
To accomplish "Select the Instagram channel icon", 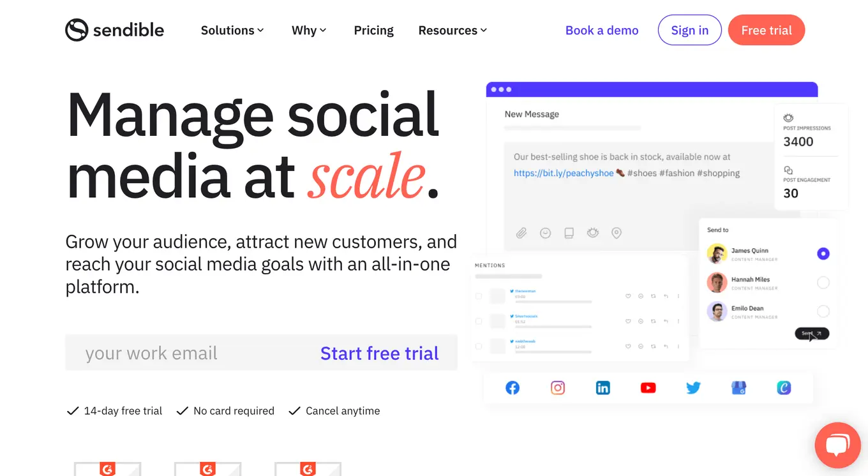I will pyautogui.click(x=558, y=387).
